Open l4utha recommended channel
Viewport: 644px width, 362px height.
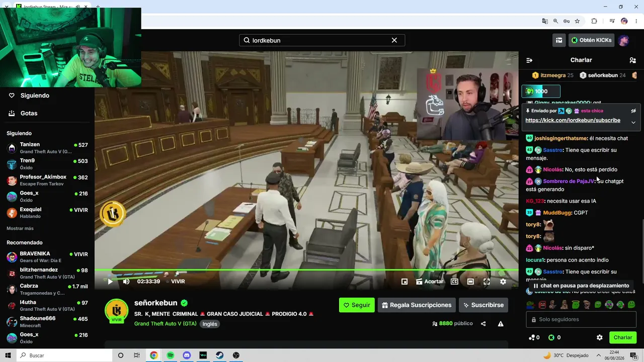point(47,305)
